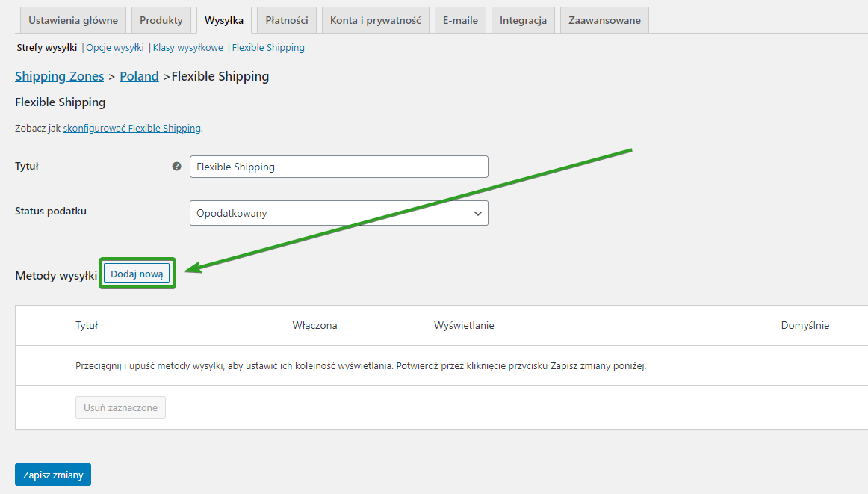The width and height of the screenshot is (868, 494).
Task: Click the Włączona column header
Action: 314,326
